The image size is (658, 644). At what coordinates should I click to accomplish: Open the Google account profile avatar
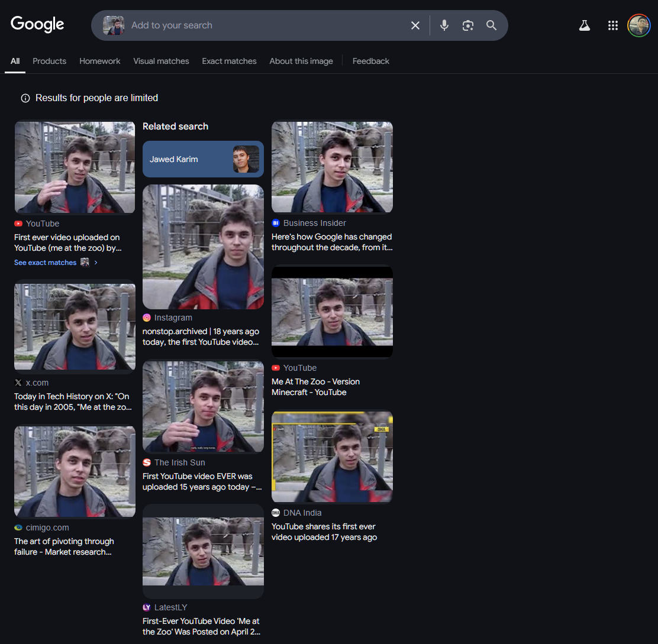click(638, 25)
